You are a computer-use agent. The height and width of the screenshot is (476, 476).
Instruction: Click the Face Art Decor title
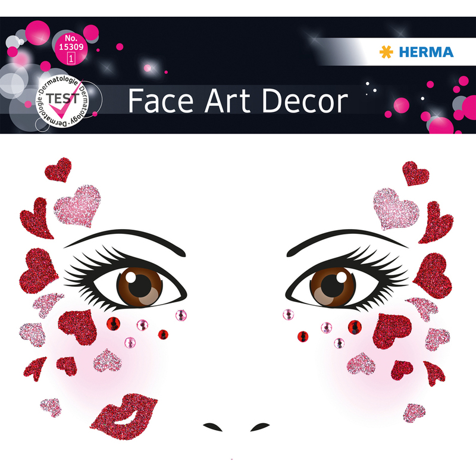point(238,101)
